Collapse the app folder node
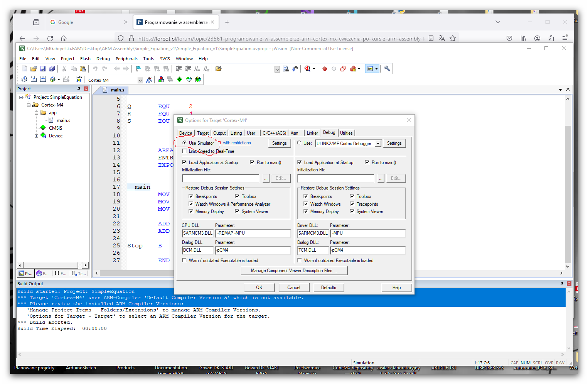The image size is (588, 384). click(x=36, y=113)
